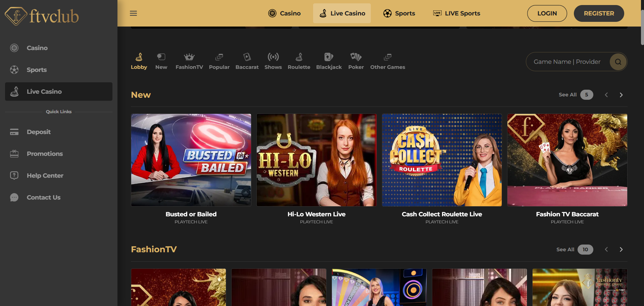Advance the New games carousel right
644x306 pixels.
coord(621,95)
